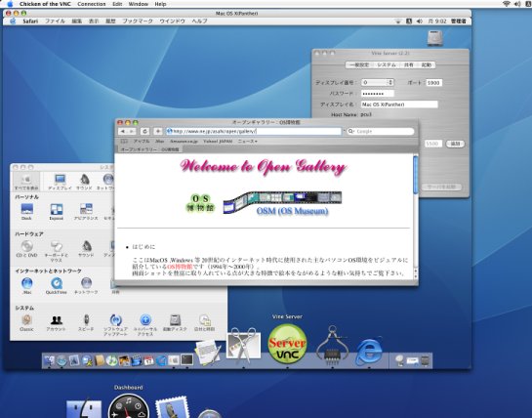Click the OSM (OS Museum) link
Screen dimensions: 532x418
pyautogui.click(x=292, y=211)
